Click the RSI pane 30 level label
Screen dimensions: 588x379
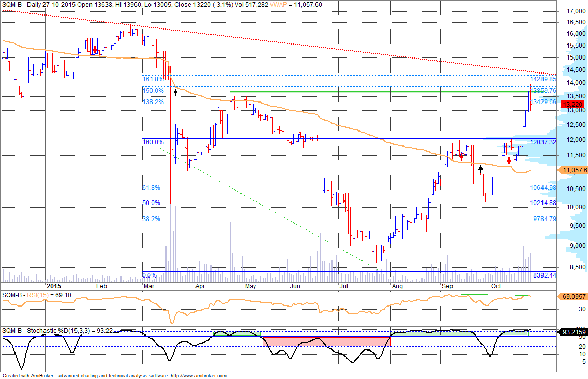582,309
